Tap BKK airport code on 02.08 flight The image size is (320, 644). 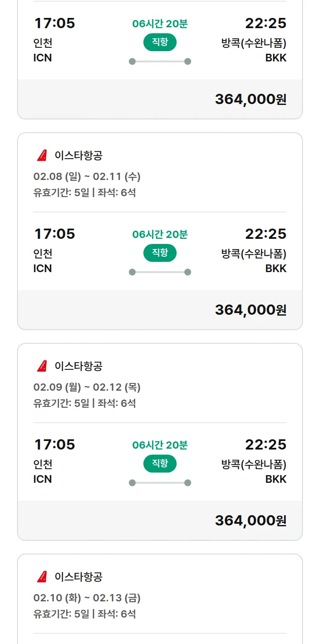click(x=276, y=269)
